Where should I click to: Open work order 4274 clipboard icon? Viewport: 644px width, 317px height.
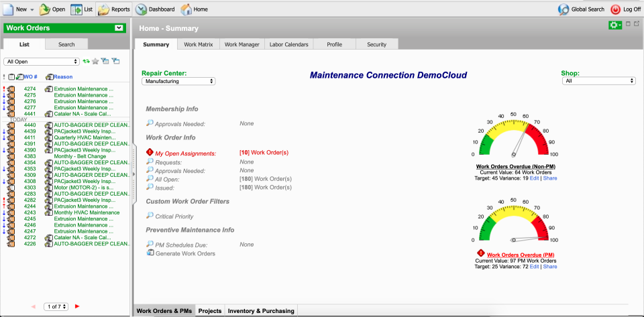(11, 89)
